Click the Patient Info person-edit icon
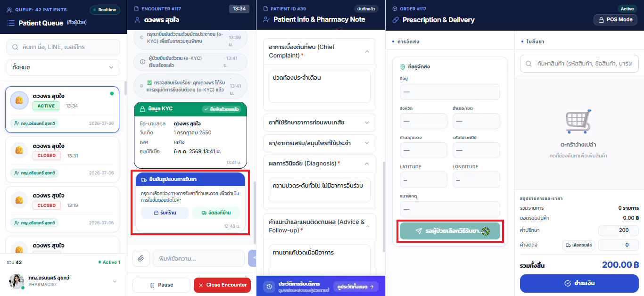 click(x=266, y=20)
